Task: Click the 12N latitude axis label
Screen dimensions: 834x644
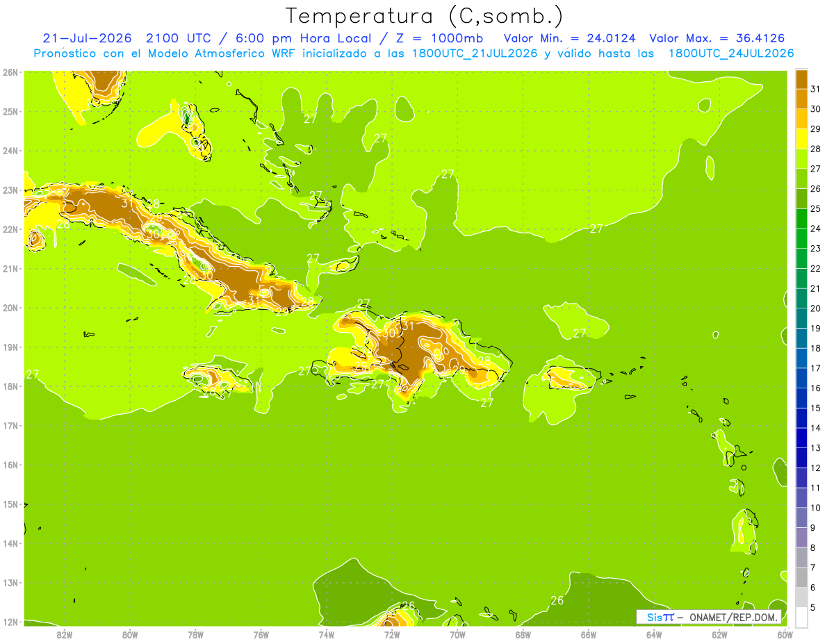Action: coord(10,622)
